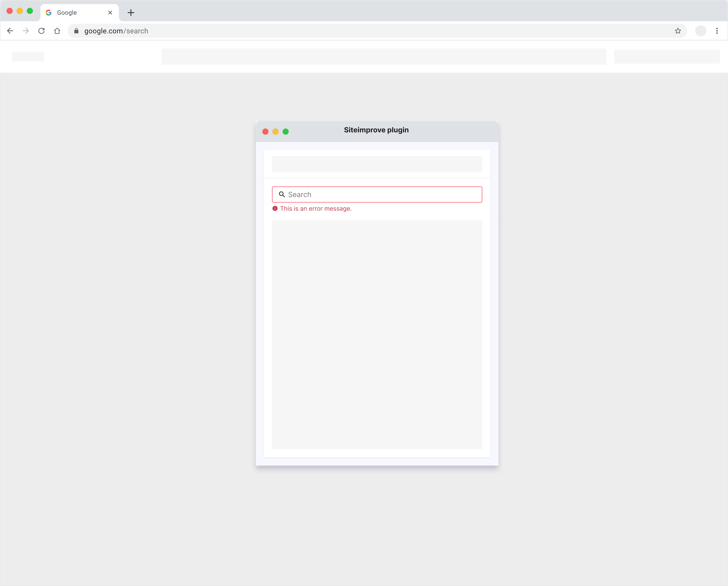Open Chrome's three-dot menu

(x=717, y=31)
